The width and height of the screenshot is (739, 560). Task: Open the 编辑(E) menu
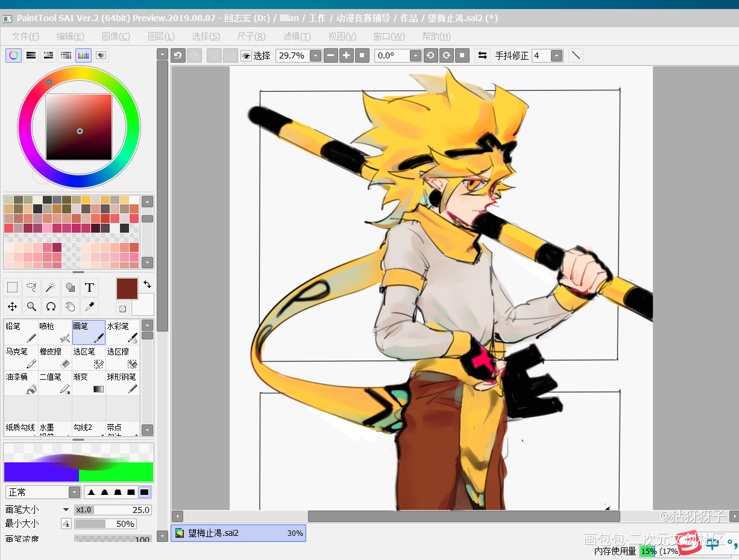(71, 36)
